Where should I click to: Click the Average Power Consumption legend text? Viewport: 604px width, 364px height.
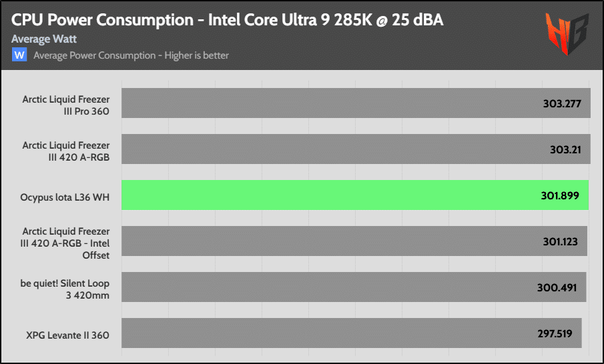click(131, 55)
